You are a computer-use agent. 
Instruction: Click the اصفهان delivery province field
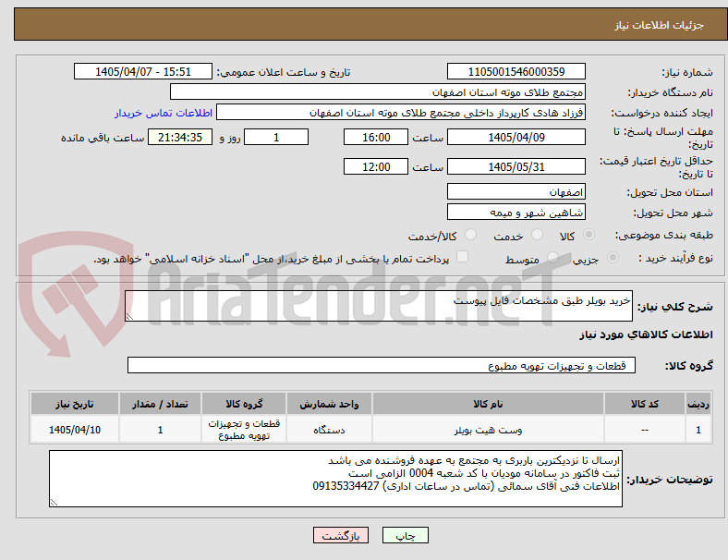[x=516, y=192]
